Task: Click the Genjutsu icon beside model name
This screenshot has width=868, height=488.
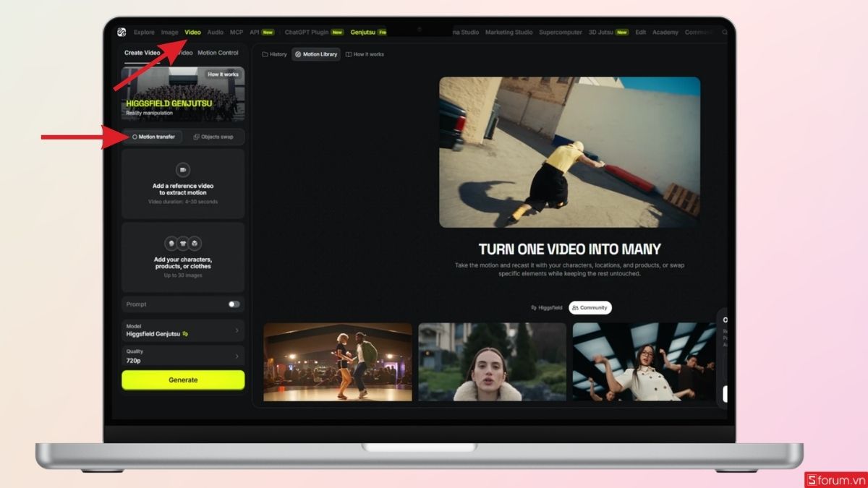Action: pos(186,334)
